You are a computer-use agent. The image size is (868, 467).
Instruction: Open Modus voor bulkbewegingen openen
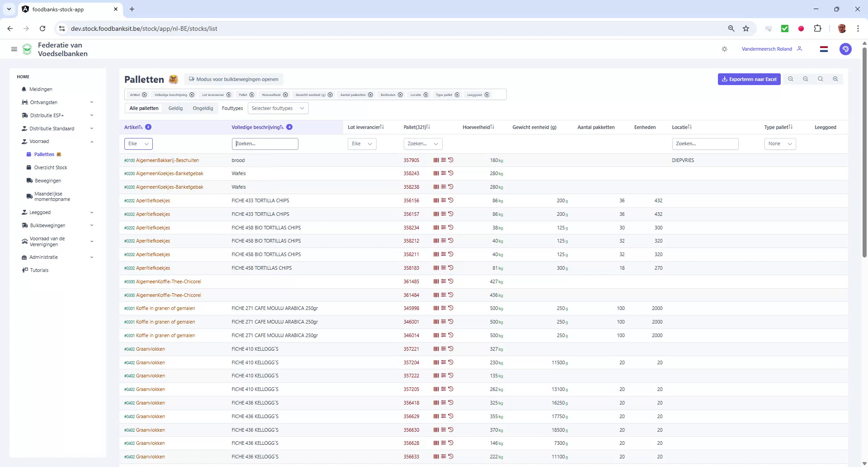click(x=234, y=79)
